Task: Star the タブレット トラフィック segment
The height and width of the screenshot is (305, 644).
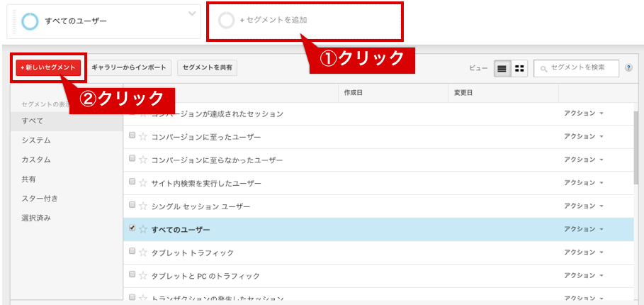Action: 142,253
